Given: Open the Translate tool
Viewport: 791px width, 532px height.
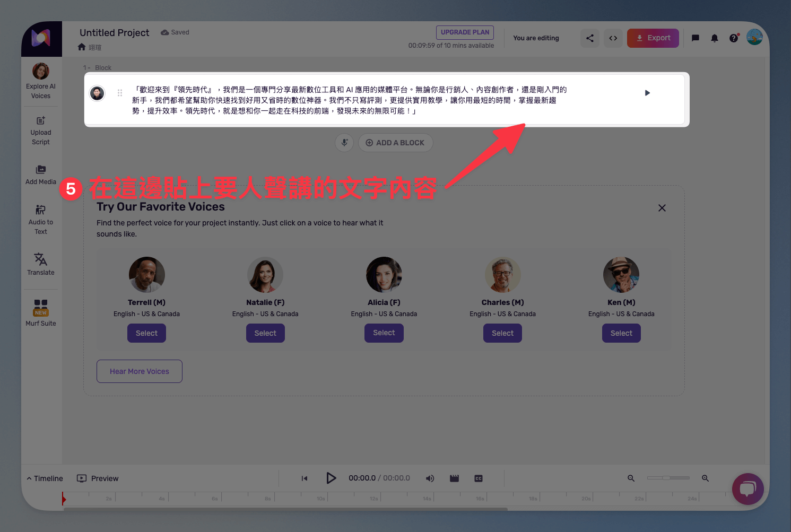Looking at the screenshot, I should point(41,264).
